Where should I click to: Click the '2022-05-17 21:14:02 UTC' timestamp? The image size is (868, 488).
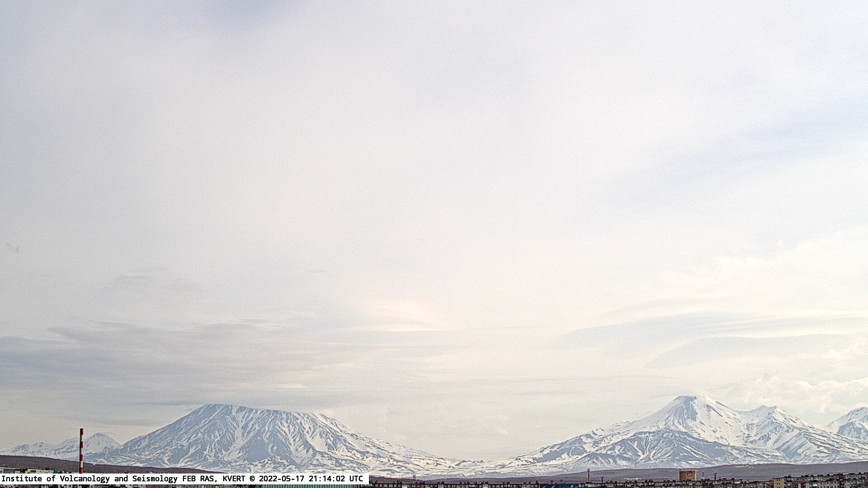311,479
